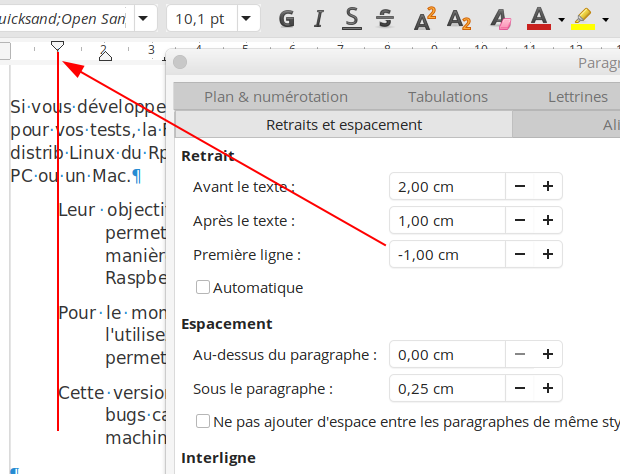Underline the selected text

click(x=352, y=18)
